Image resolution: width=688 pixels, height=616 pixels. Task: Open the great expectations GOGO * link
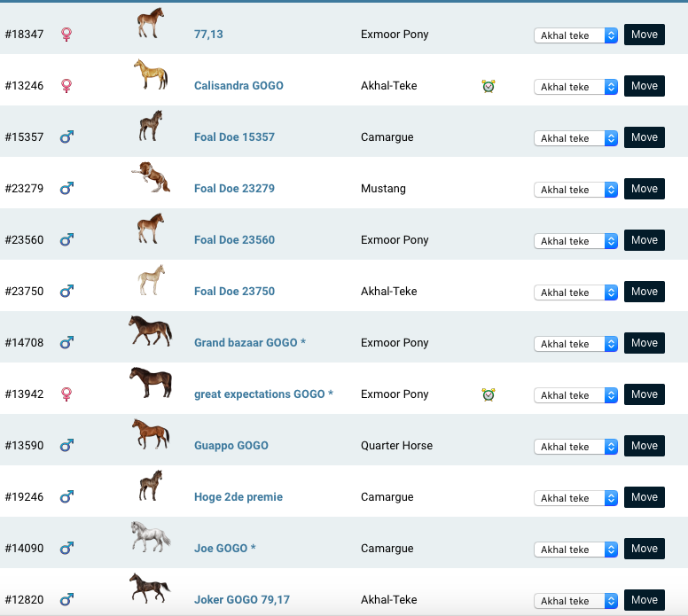(x=263, y=394)
